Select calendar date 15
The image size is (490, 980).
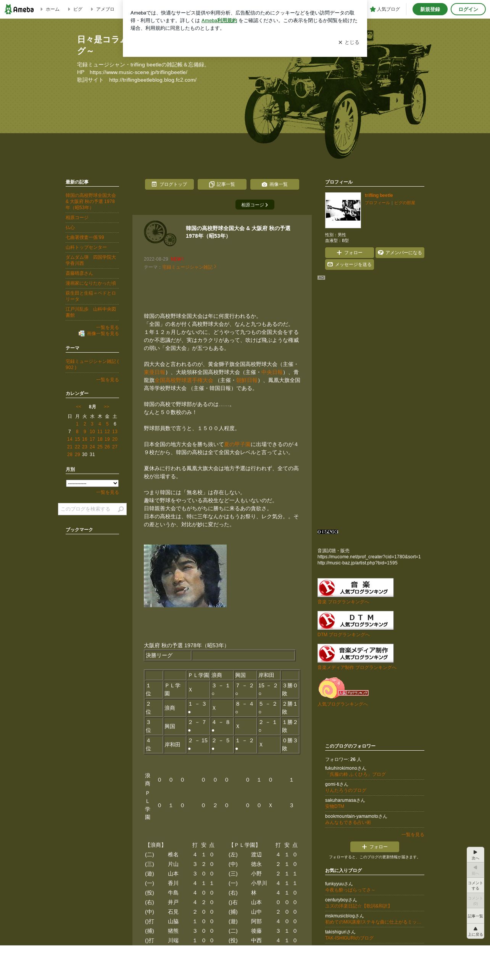click(77, 439)
